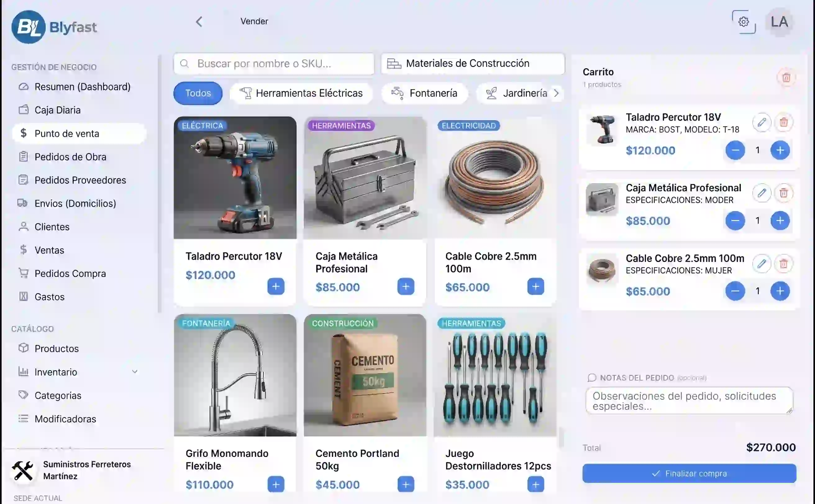Decrease the Cable Cobre 2.5mm quantity in the cart
Screen dimensions: 815x504
(735, 291)
